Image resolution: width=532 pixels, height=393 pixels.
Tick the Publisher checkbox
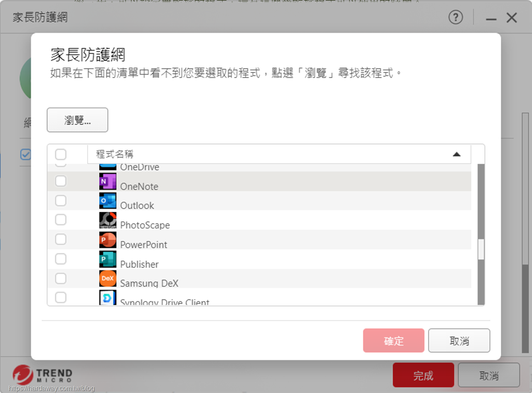(x=61, y=259)
